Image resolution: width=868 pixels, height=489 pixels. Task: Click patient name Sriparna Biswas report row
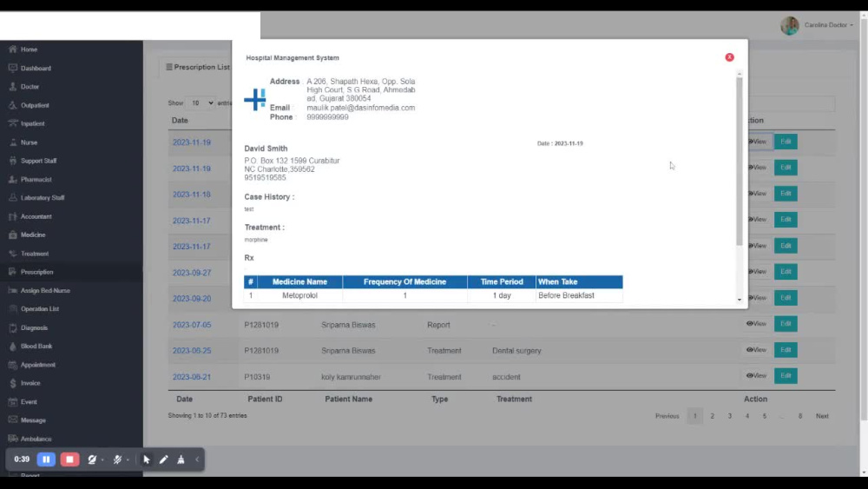[348, 325]
